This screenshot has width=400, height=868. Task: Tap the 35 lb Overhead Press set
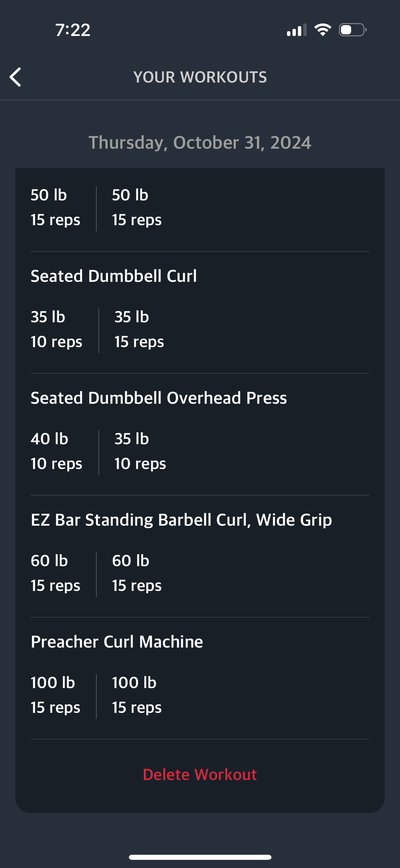pyautogui.click(x=140, y=451)
